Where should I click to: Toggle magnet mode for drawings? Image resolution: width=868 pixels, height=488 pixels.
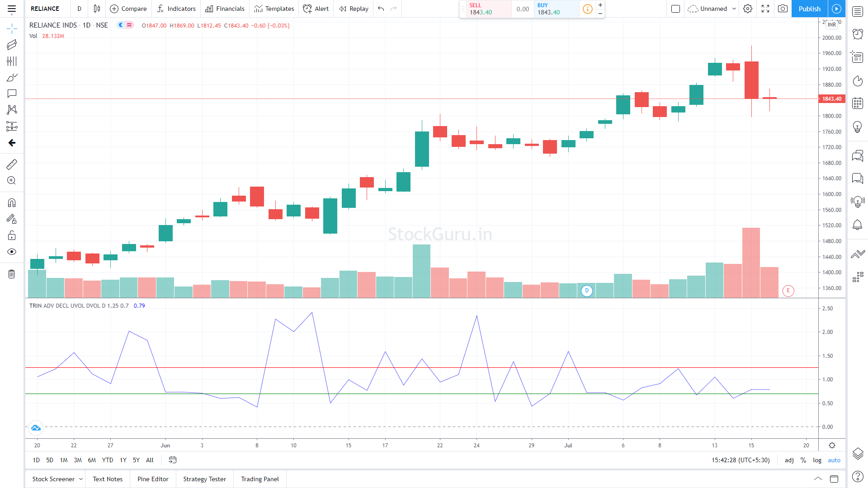[12, 202]
